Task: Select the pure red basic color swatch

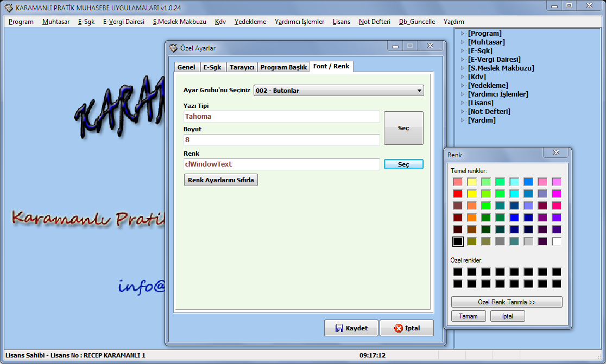Action: tap(458, 194)
